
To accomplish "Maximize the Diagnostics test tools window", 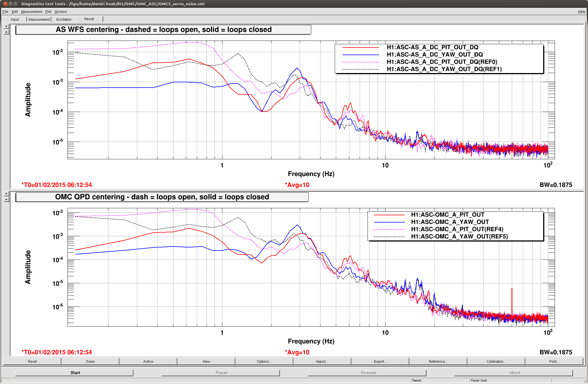I will pos(16,4).
